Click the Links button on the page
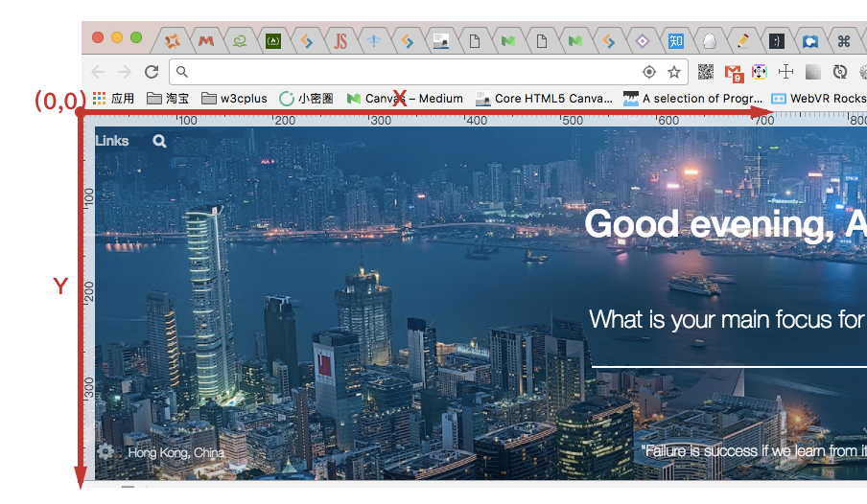The width and height of the screenshot is (867, 504). click(x=111, y=142)
